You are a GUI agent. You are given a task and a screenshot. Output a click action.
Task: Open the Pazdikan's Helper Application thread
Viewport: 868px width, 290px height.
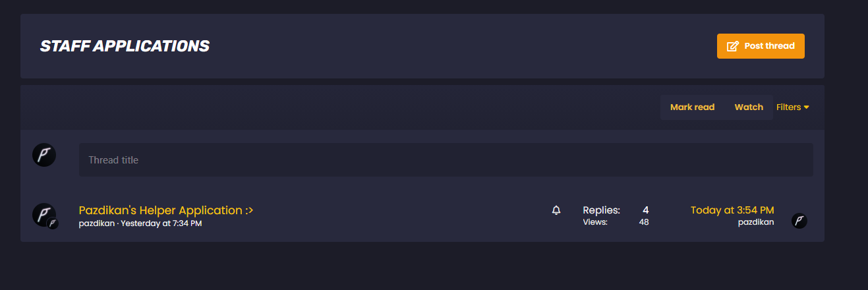(x=166, y=210)
